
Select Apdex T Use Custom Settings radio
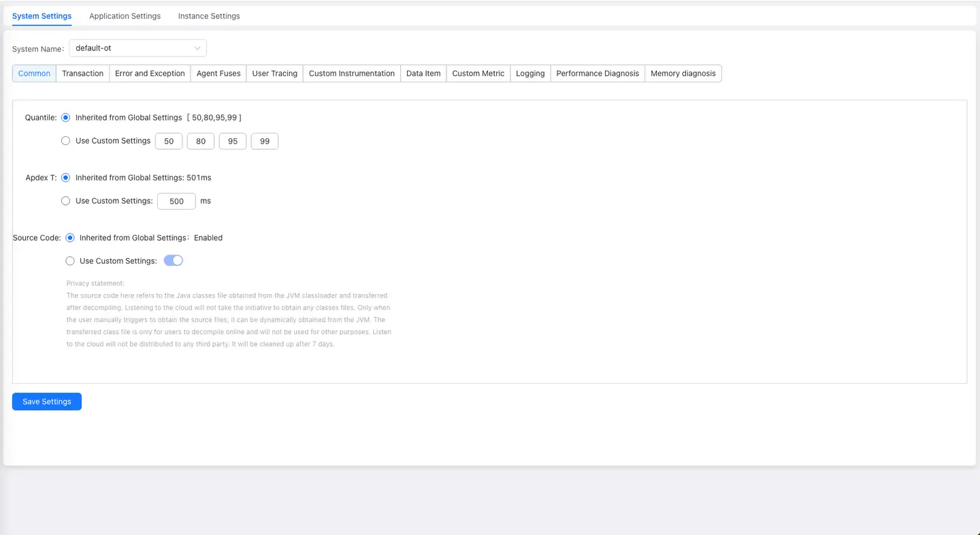[x=66, y=201]
